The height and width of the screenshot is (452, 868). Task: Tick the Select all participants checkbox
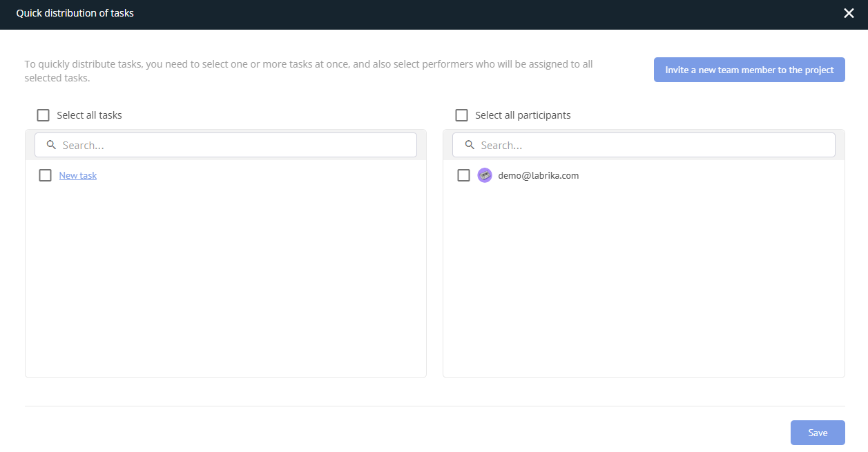click(x=462, y=115)
